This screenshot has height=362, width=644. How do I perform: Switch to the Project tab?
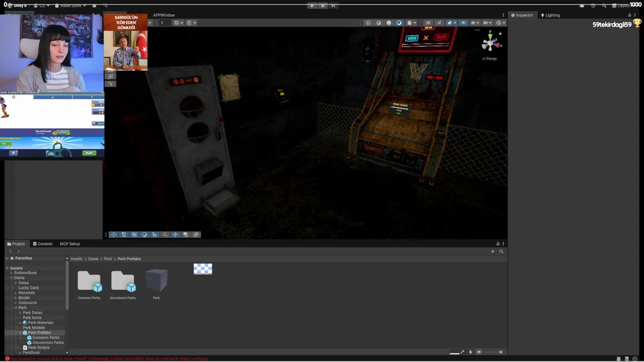pyautogui.click(x=16, y=244)
